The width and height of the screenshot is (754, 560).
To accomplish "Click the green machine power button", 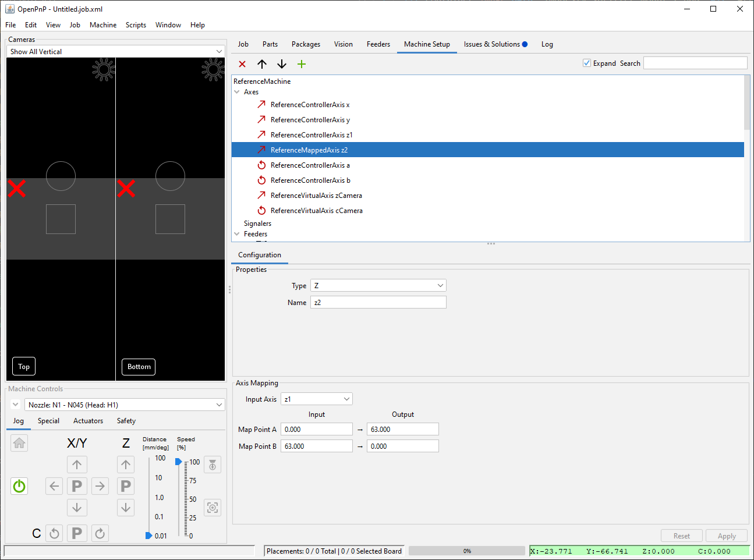I will click(x=19, y=486).
